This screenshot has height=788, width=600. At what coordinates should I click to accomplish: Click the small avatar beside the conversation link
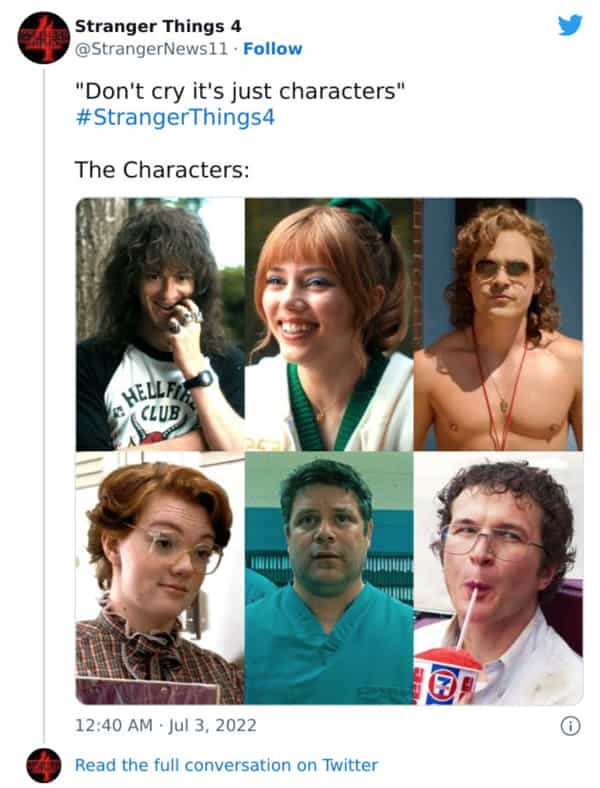(x=43, y=765)
